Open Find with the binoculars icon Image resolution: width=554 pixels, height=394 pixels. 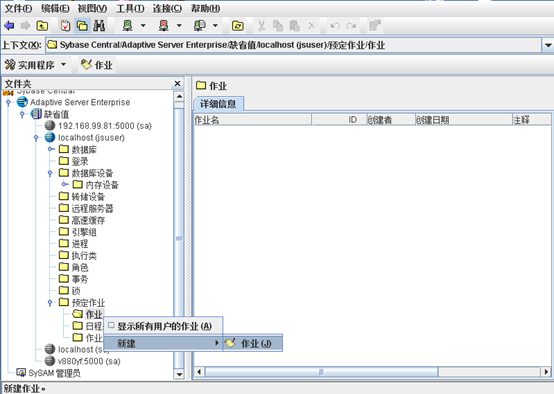tap(99, 26)
